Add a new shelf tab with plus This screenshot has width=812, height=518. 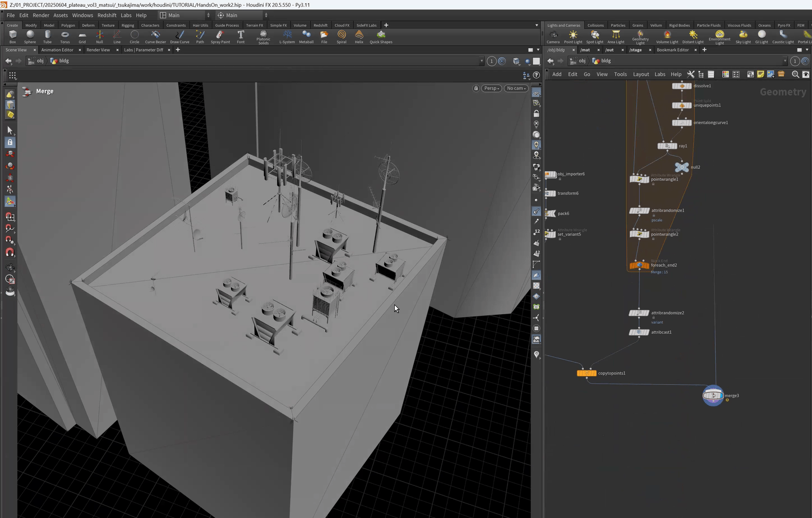pos(386,25)
